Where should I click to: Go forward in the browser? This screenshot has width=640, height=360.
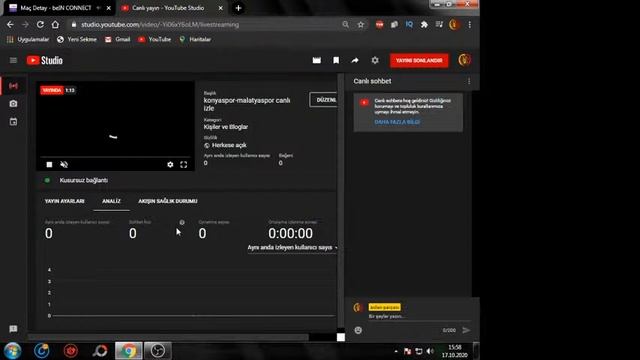pyautogui.click(x=25, y=24)
